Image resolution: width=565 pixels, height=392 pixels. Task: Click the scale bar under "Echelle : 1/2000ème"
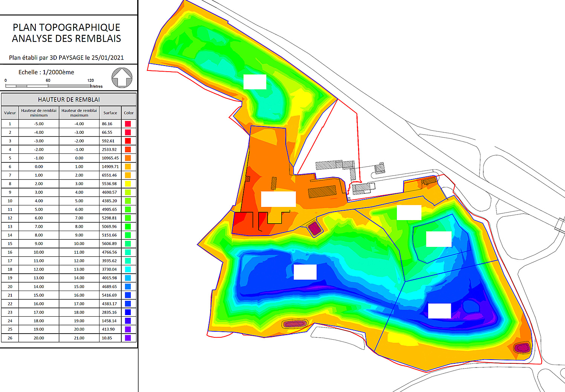click(x=48, y=86)
